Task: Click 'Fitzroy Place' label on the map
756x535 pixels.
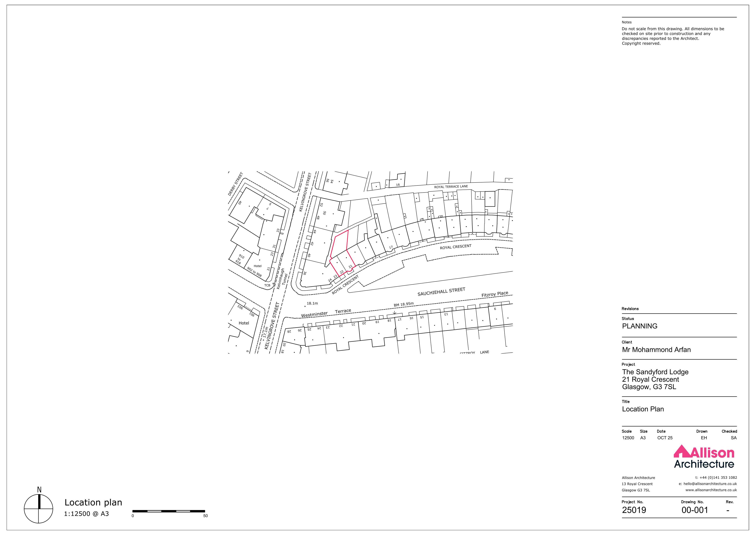Action: [495, 294]
